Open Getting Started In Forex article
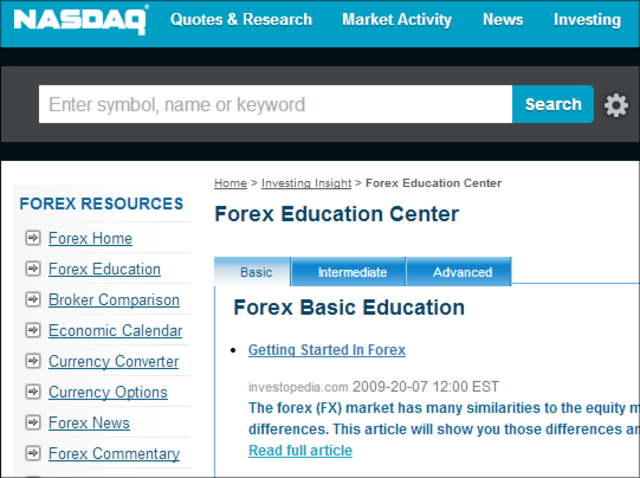 coord(327,350)
